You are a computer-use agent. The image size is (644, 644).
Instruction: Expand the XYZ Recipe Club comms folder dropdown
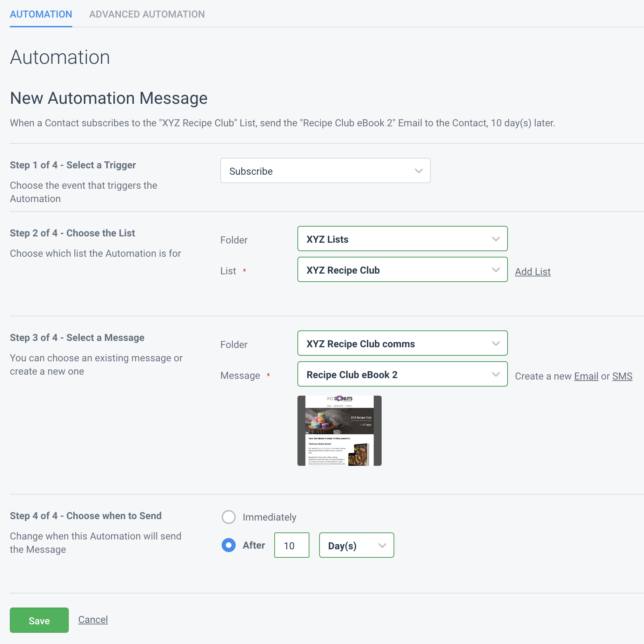402,343
